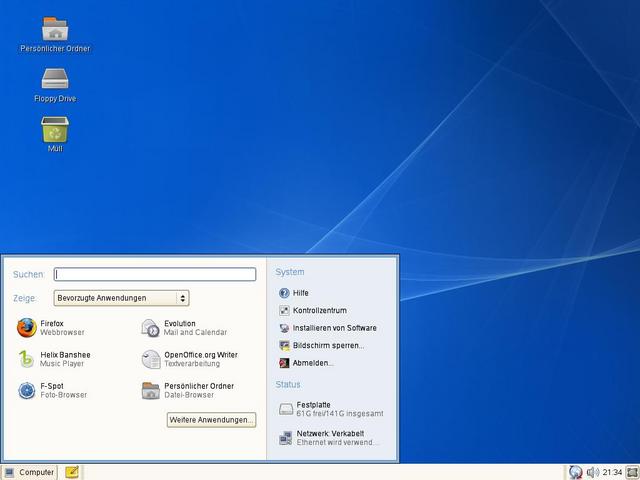Screen dimensions: 640x480
Task: Open Firefox web browser
Action: click(x=52, y=328)
